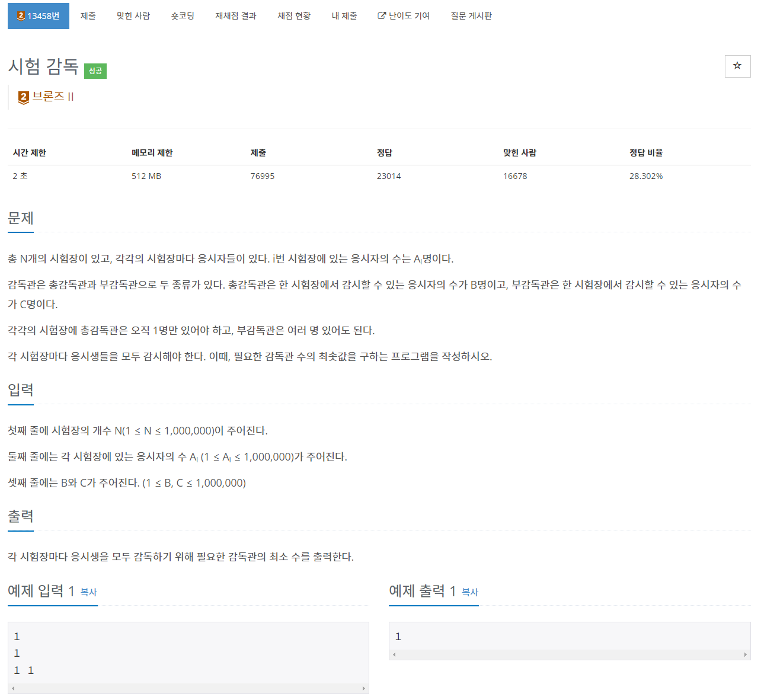Click the 예제 입력 1 heading

click(41, 591)
